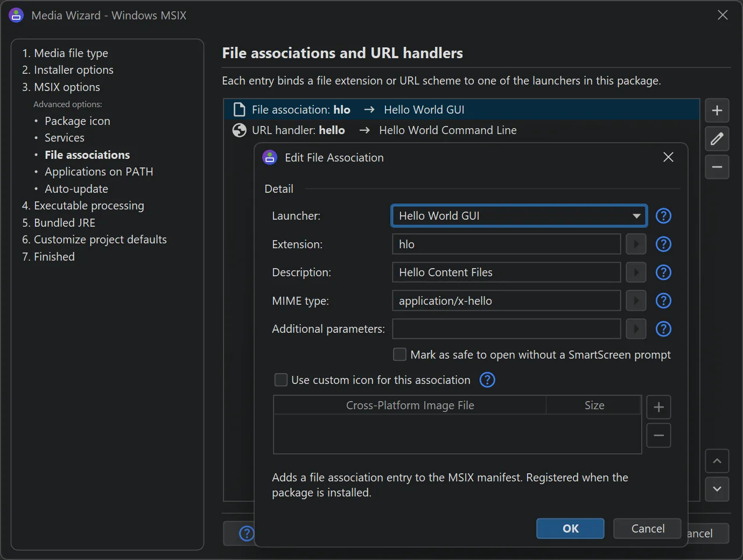Open help for Additional parameters field

click(663, 328)
